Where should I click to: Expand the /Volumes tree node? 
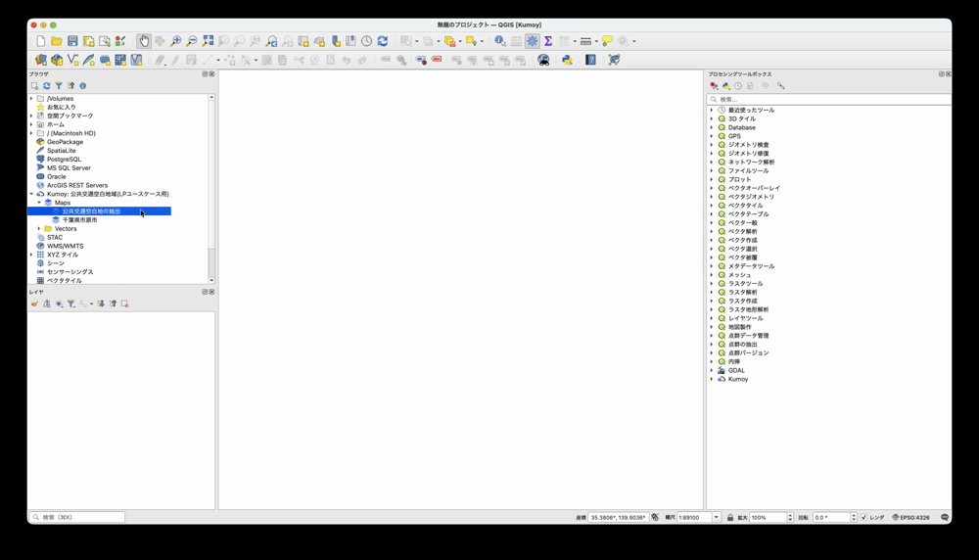[x=31, y=99]
